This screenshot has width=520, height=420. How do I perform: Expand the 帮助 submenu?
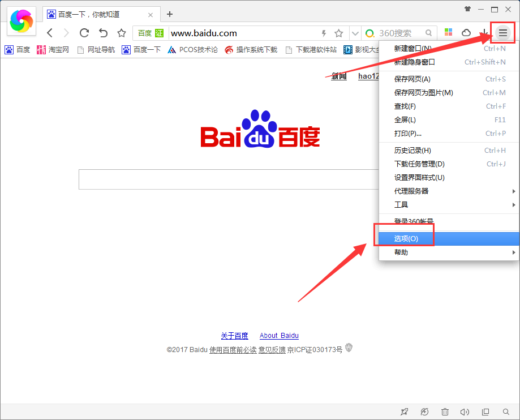tap(449, 252)
